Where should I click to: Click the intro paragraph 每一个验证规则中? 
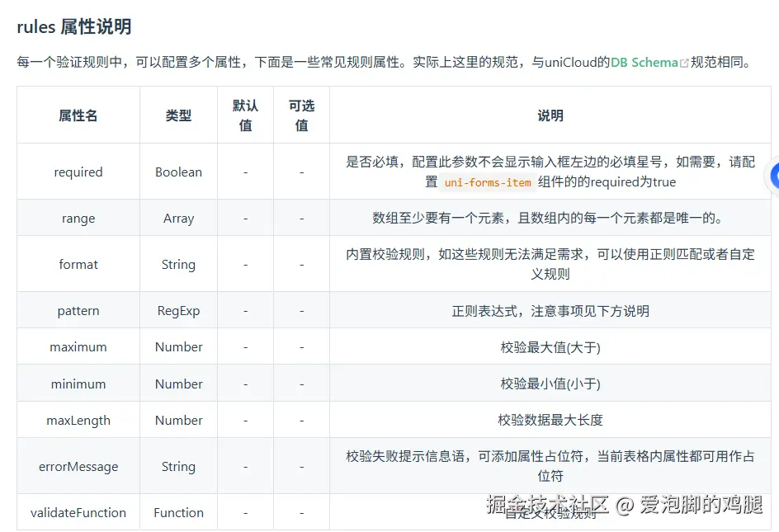pyautogui.click(x=383, y=62)
